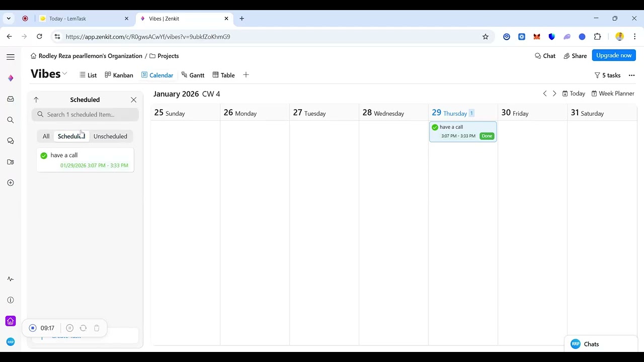Select the Unscheduled filter tab

pos(110,136)
